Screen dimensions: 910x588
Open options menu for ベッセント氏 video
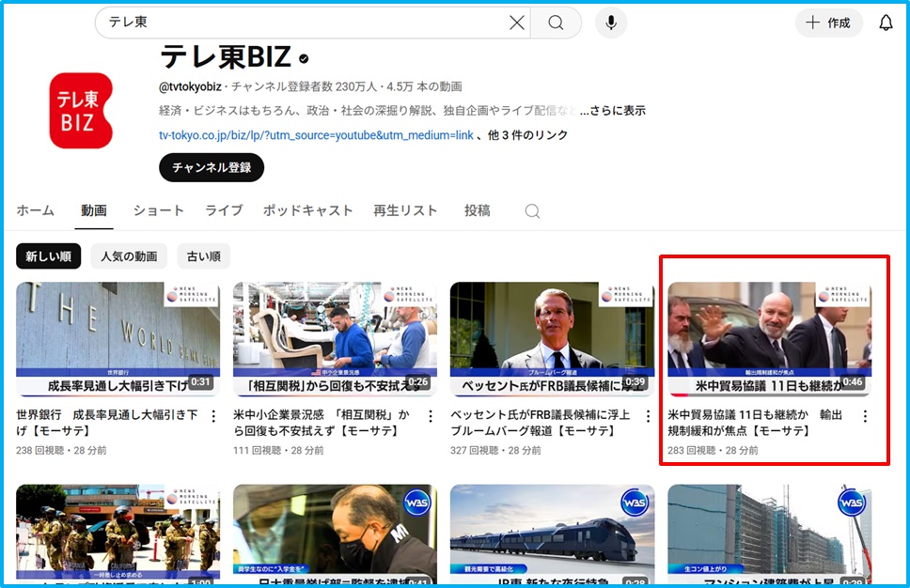pos(648,416)
